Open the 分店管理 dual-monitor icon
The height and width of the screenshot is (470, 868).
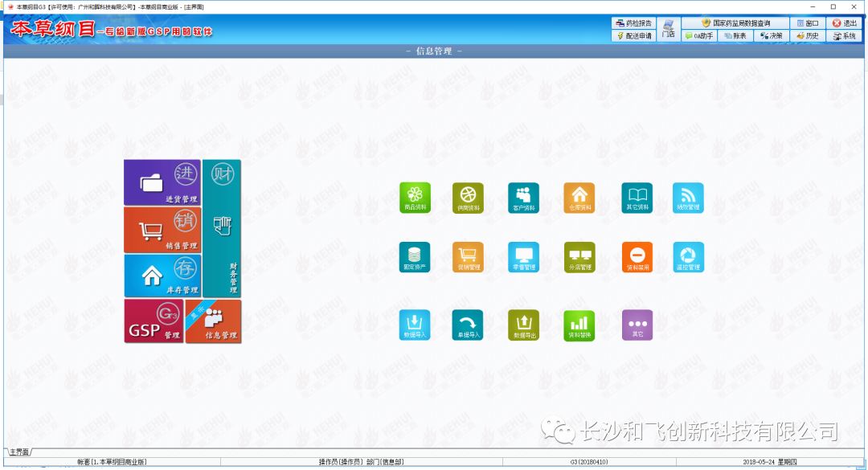tap(579, 257)
